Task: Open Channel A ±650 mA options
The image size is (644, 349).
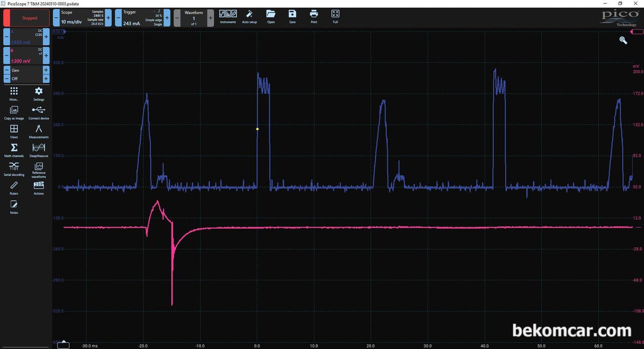Action: click(27, 37)
